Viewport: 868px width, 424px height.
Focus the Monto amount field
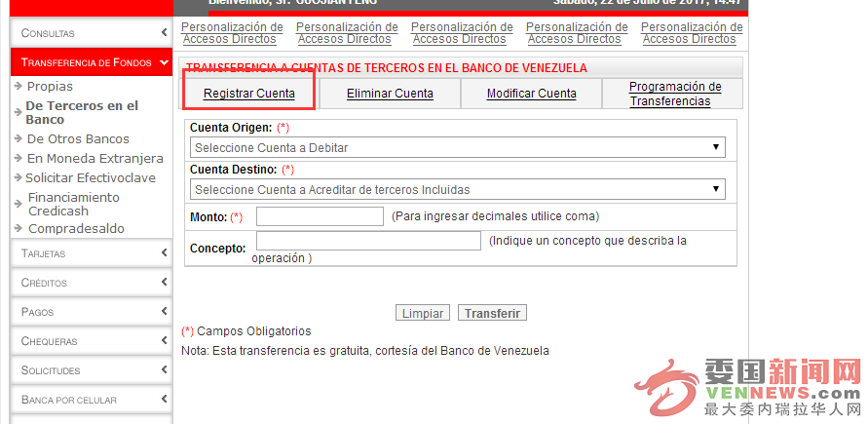(320, 216)
